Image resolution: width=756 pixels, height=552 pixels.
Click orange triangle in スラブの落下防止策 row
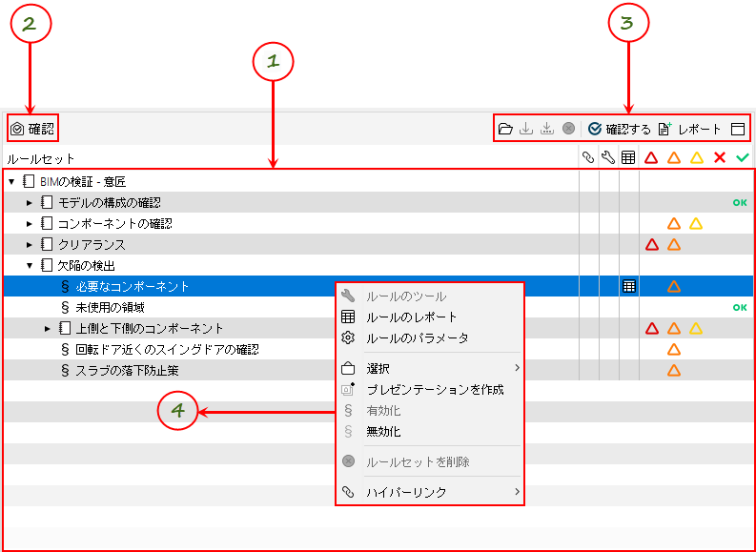(674, 370)
